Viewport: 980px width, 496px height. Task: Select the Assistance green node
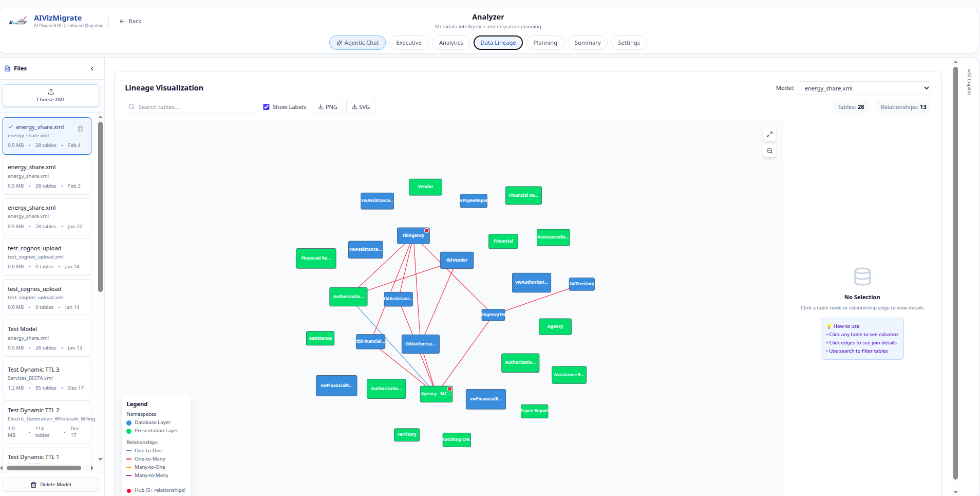click(321, 338)
